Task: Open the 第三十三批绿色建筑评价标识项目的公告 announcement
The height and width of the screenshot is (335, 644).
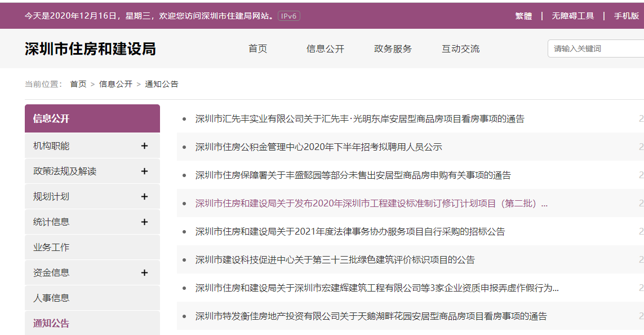Action: click(334, 259)
